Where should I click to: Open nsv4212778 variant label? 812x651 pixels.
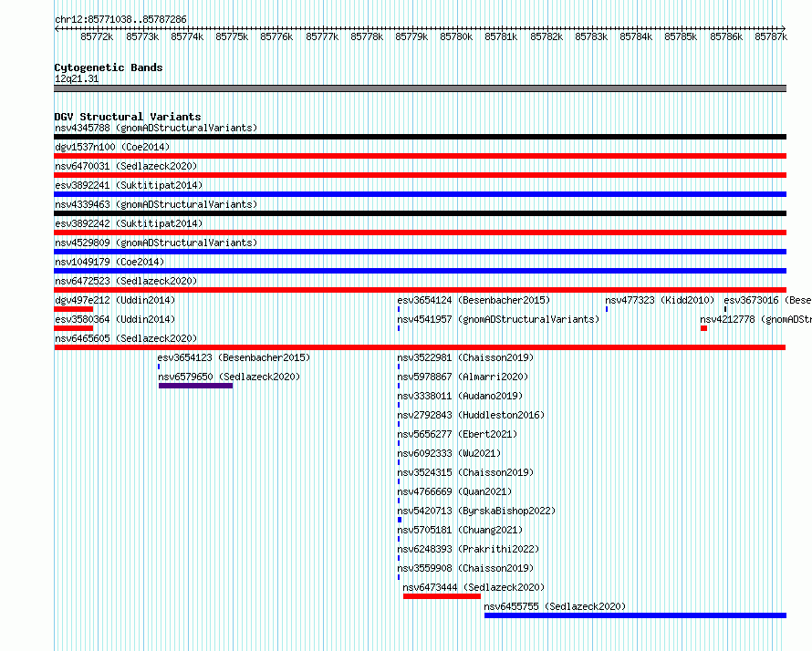[755, 319]
